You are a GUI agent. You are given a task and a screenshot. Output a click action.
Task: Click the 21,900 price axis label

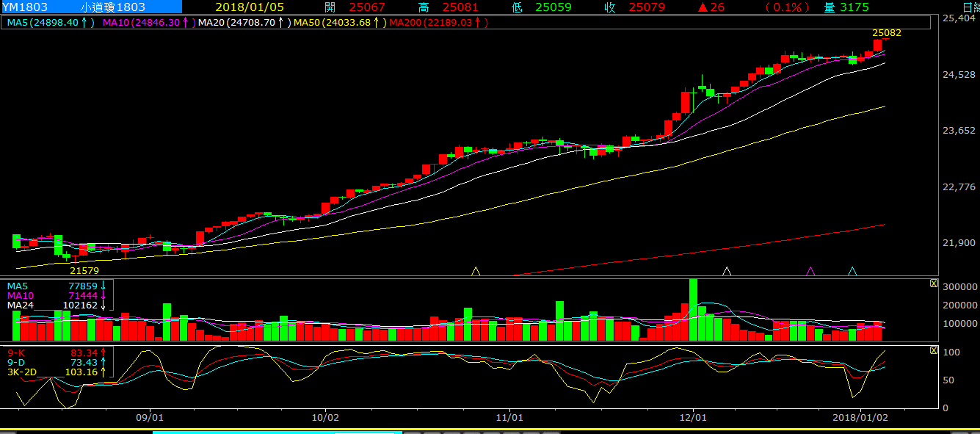click(959, 243)
